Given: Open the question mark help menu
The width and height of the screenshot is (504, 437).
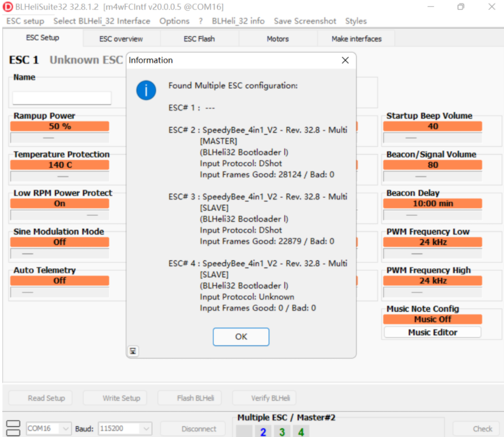Looking at the screenshot, I should [x=201, y=21].
